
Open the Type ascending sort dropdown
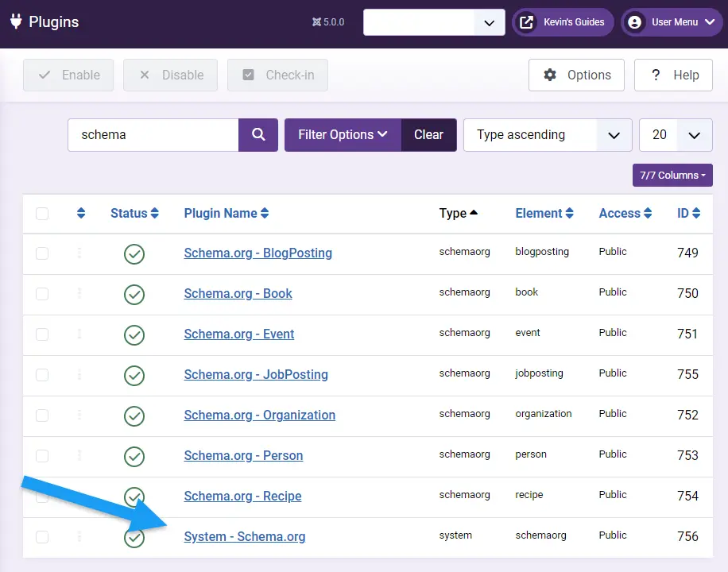pos(547,135)
